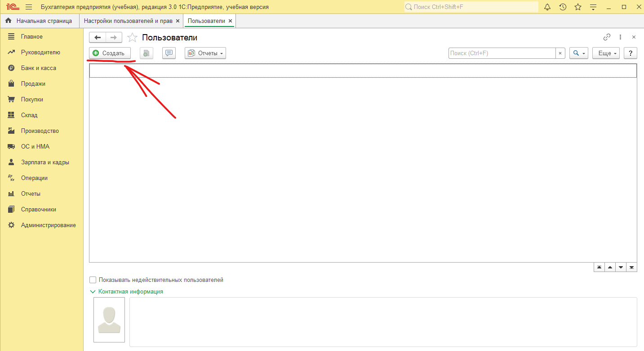This screenshot has width=644, height=351.
Task: Click the 1C logo icon
Action: 12,7
